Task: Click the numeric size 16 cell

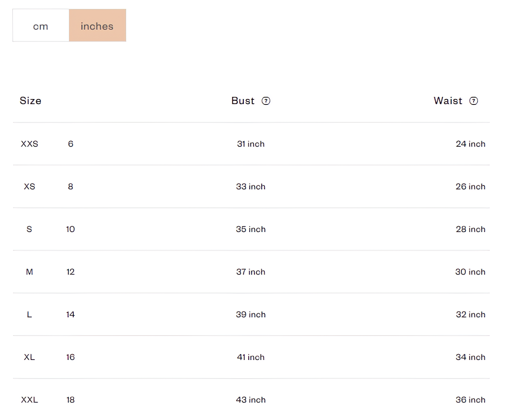Action: (70, 357)
